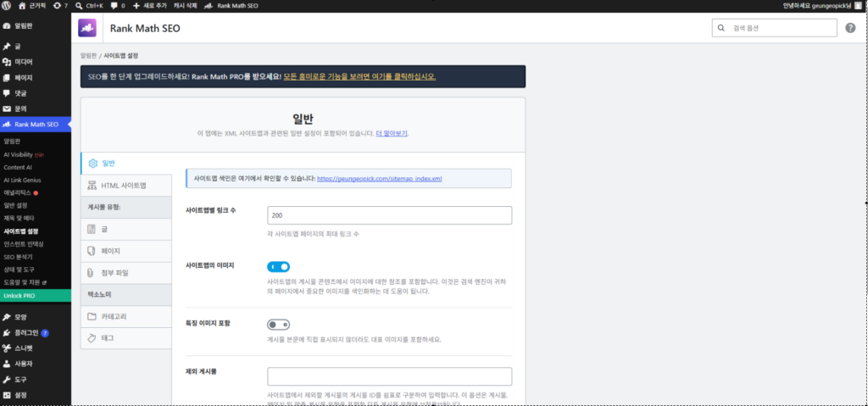The height and width of the screenshot is (406, 868).
Task: Switch to 카테고리 taxonomy tab
Action: [x=126, y=316]
